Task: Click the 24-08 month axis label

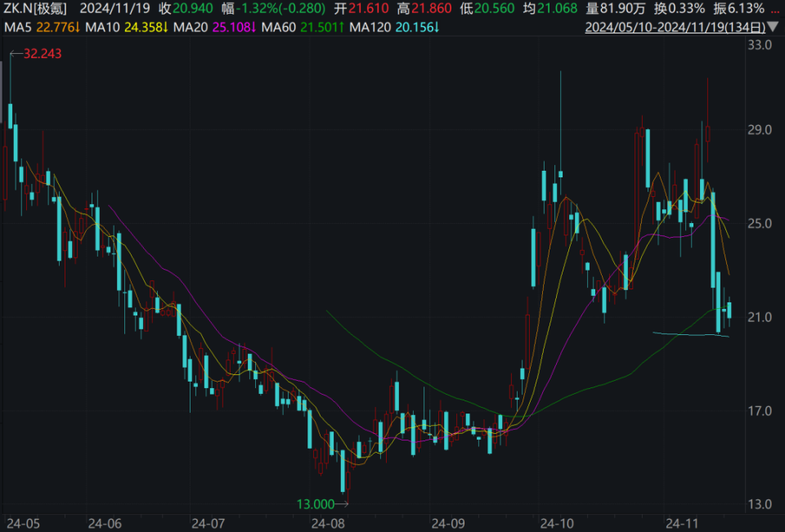Action: point(328,524)
